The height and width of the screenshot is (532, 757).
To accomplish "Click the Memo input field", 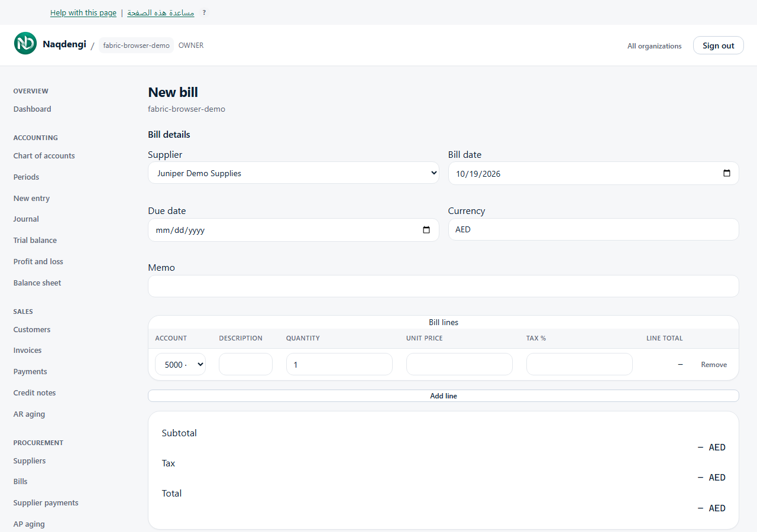I will (444, 286).
